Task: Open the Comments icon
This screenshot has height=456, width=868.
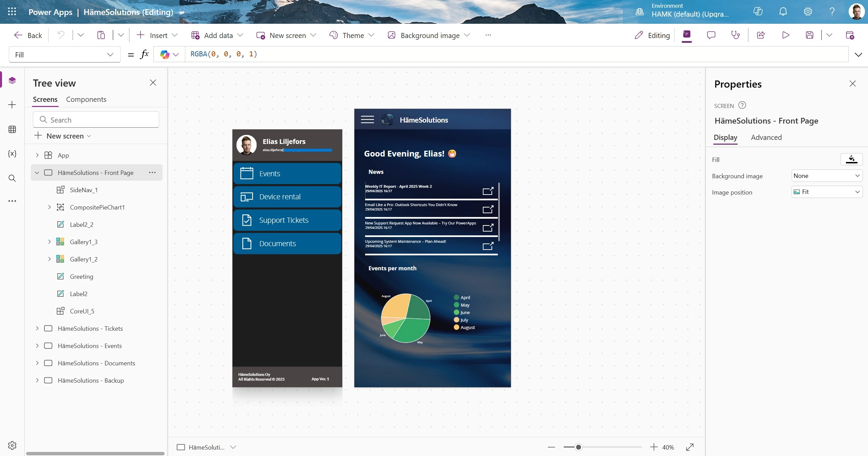Action: tap(711, 35)
